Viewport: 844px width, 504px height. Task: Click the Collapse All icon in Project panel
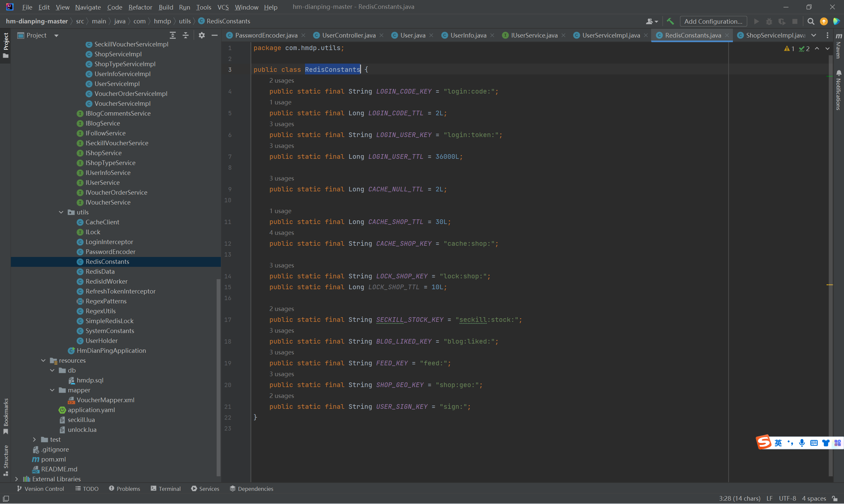click(186, 35)
